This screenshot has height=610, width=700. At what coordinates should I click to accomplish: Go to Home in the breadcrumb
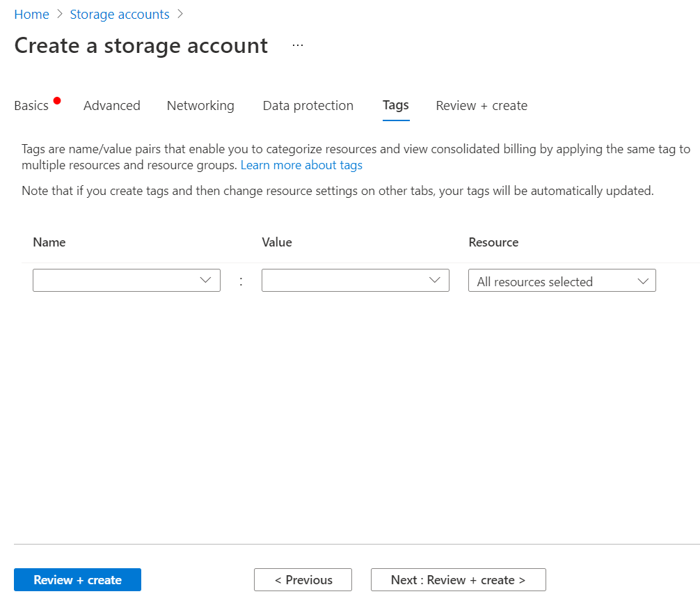coord(31,14)
